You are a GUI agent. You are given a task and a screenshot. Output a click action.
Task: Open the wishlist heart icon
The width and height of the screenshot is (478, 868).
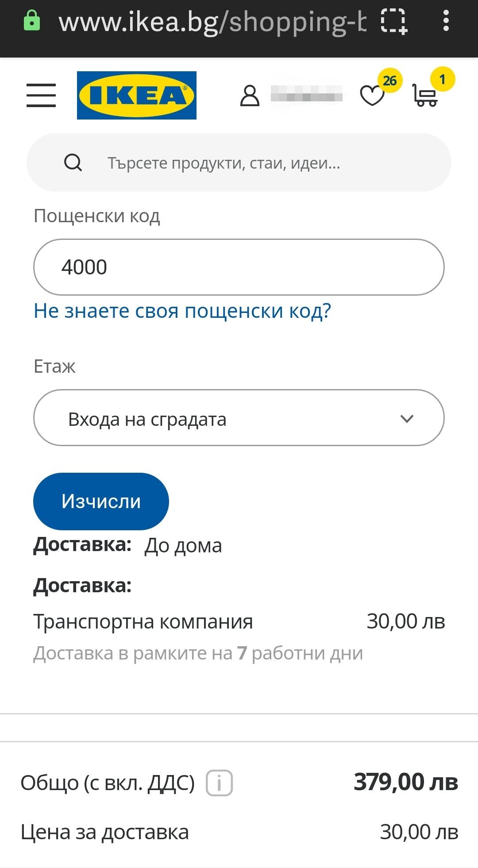pyautogui.click(x=372, y=95)
